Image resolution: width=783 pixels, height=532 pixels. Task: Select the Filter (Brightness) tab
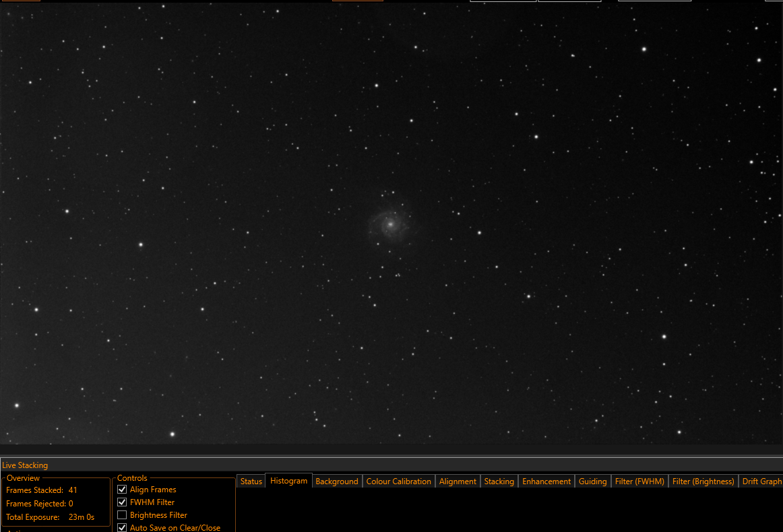703,481
